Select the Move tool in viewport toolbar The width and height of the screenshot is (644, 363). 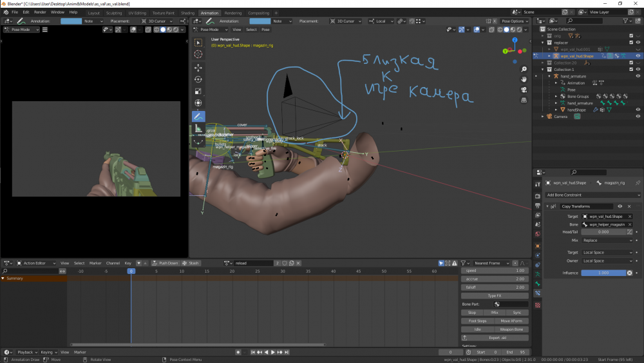click(x=198, y=68)
